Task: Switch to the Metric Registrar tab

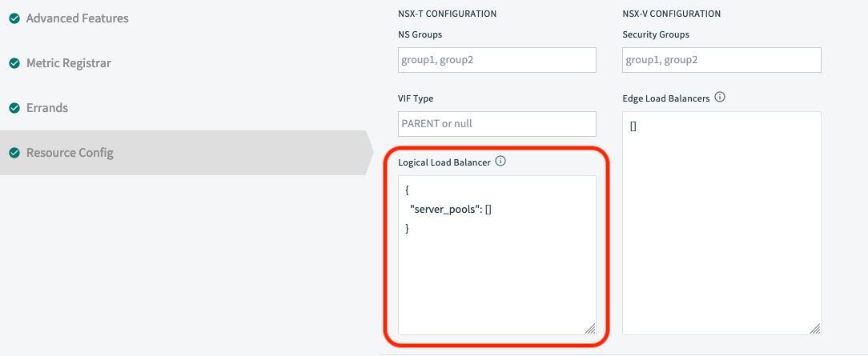Action: coord(69,63)
